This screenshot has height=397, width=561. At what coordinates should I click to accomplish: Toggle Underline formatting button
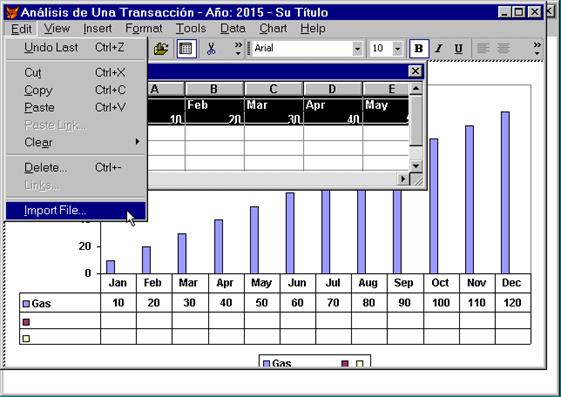458,49
